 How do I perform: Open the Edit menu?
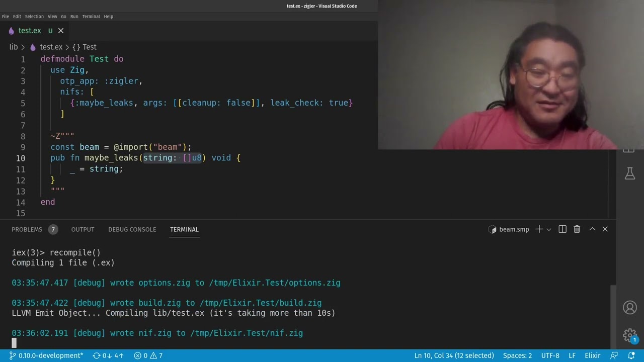(17, 17)
